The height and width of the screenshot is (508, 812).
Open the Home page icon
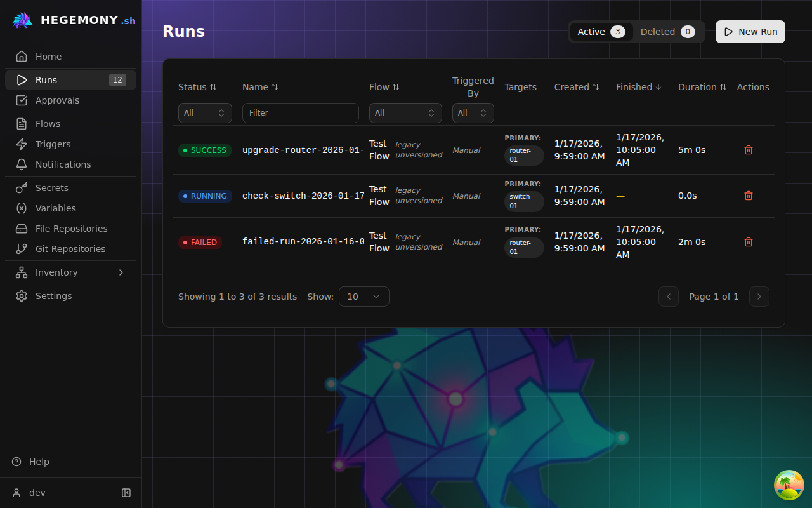pos(22,57)
